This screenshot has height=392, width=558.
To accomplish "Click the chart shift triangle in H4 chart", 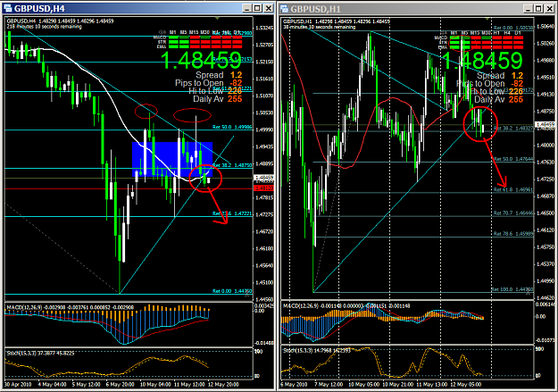I will pos(218,18).
